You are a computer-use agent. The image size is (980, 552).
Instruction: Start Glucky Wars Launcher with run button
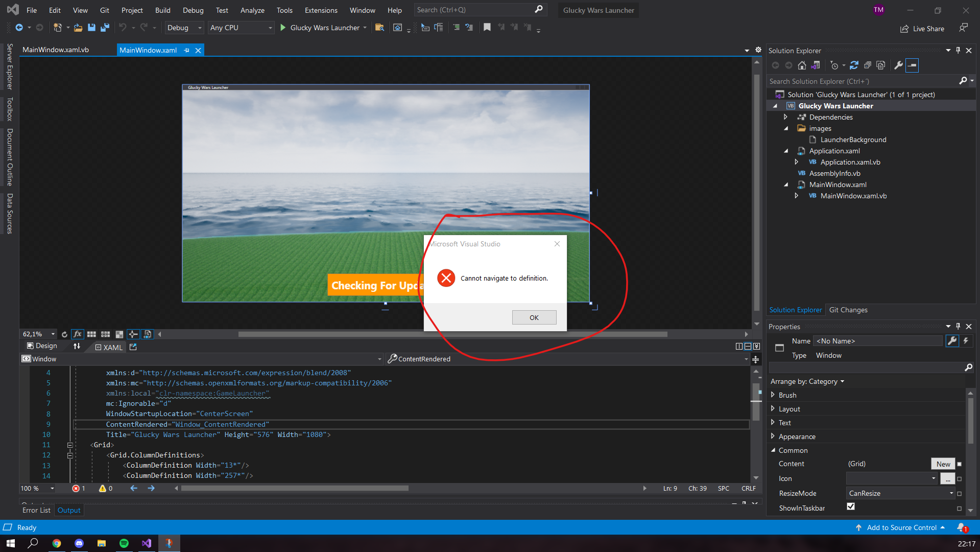pos(283,28)
